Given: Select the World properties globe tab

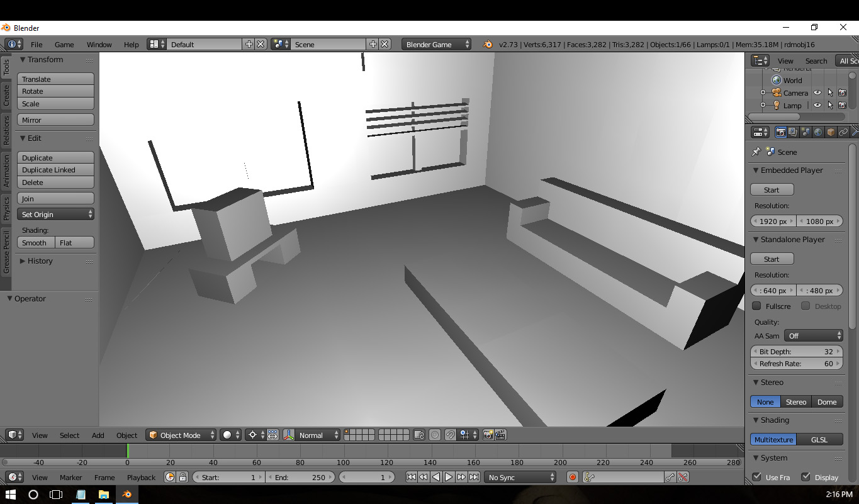Looking at the screenshot, I should (818, 132).
